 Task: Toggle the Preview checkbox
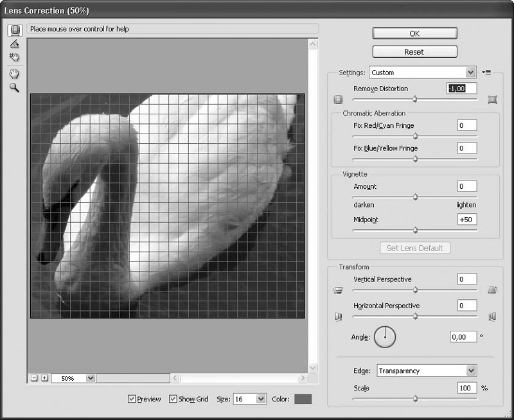pyautogui.click(x=132, y=399)
